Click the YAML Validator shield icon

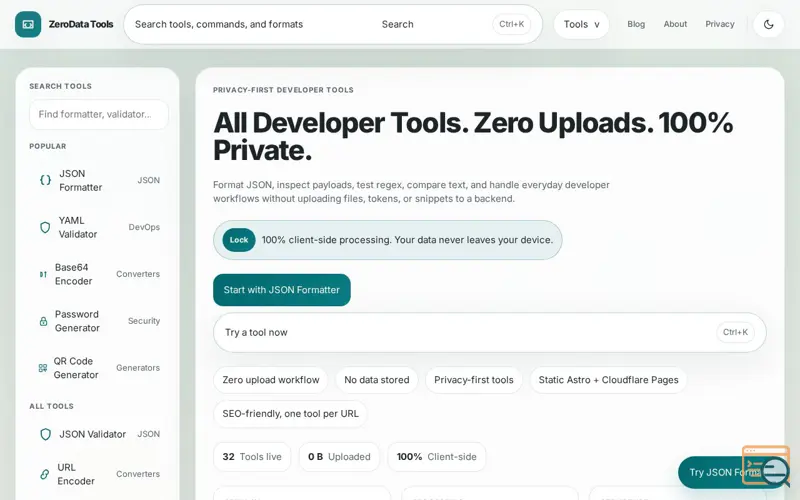(x=45, y=227)
